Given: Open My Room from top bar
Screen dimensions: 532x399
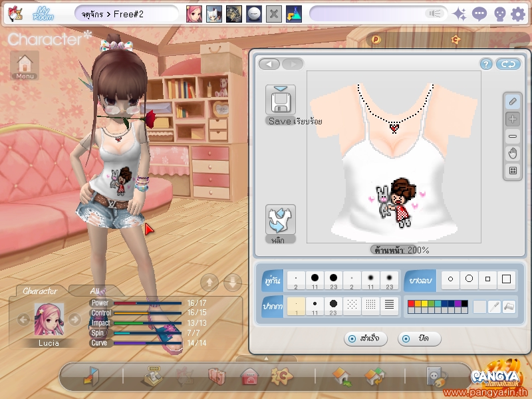Looking at the screenshot, I should [x=43, y=14].
